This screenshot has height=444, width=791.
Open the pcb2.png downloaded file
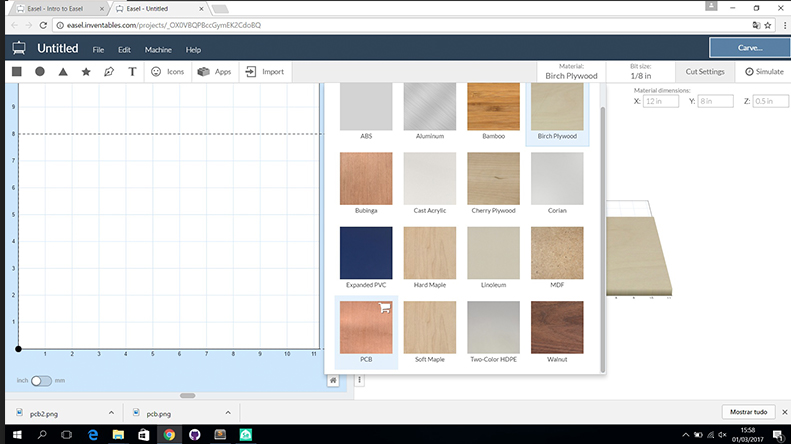44,414
